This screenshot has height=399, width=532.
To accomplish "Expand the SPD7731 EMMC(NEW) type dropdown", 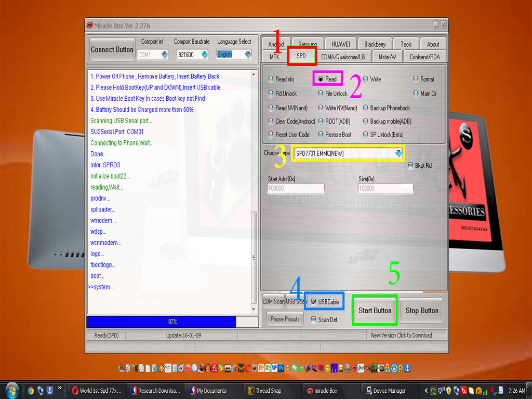I will click(398, 153).
